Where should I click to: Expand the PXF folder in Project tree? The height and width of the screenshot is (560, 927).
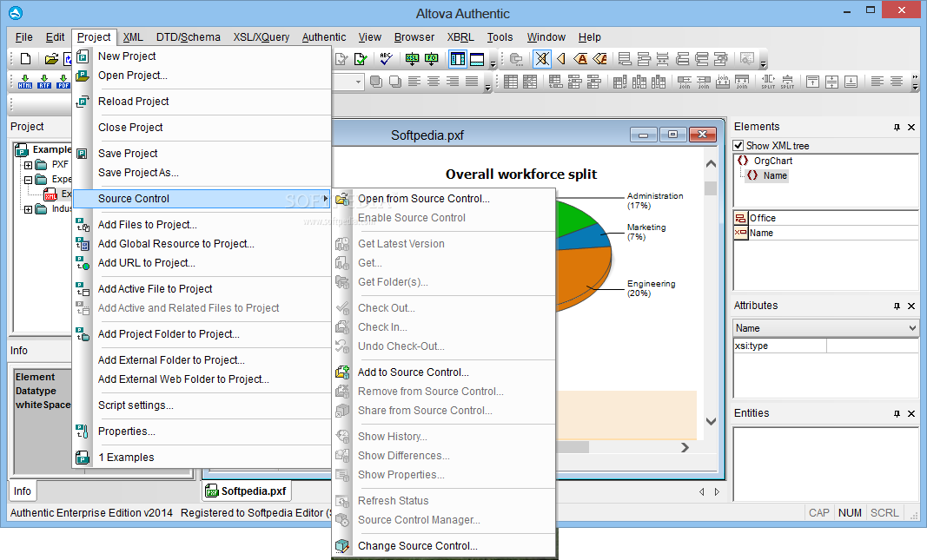28,165
